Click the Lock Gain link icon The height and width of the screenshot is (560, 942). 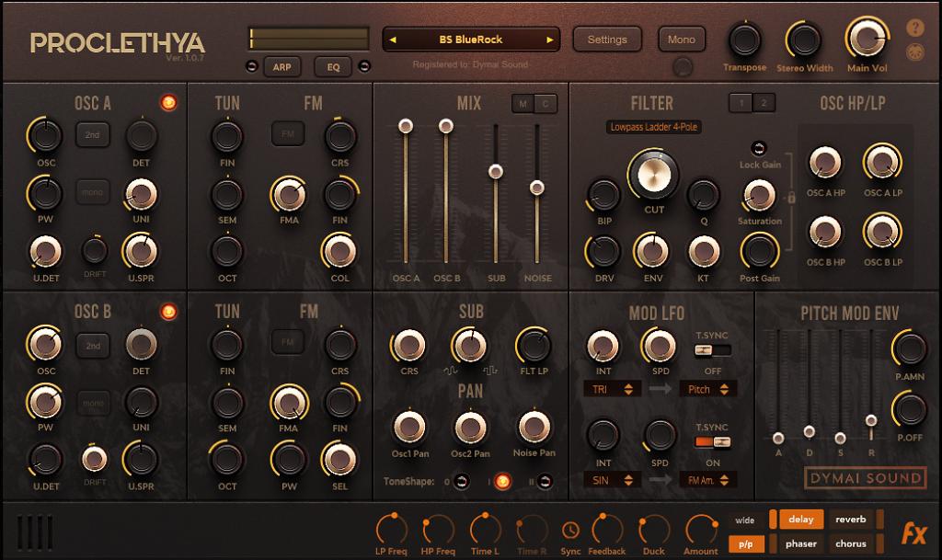point(759,148)
